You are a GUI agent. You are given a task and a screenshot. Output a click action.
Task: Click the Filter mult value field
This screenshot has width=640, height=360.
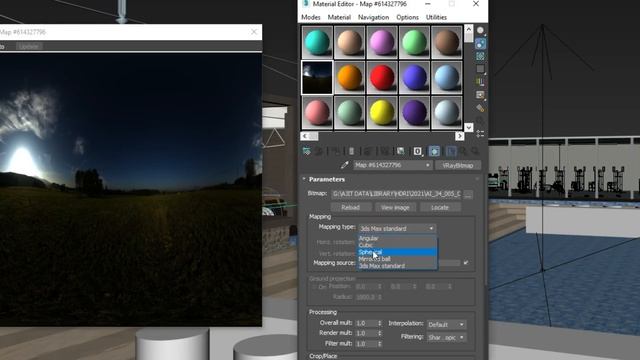(x=366, y=344)
